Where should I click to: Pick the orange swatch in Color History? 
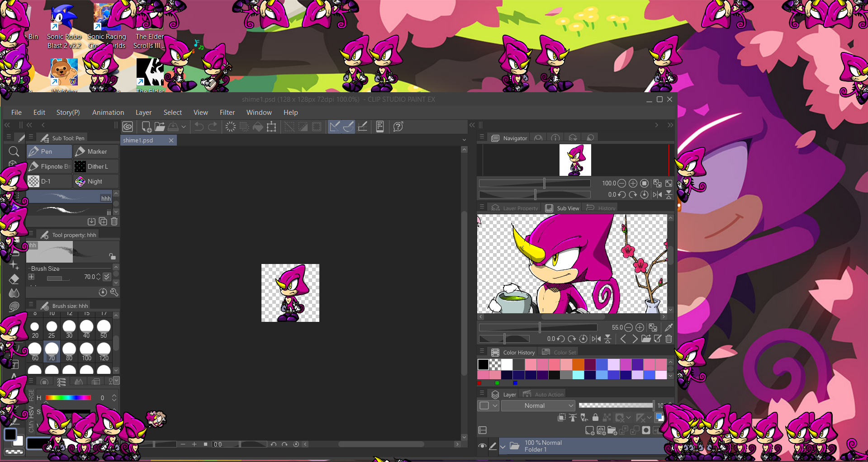click(578, 364)
